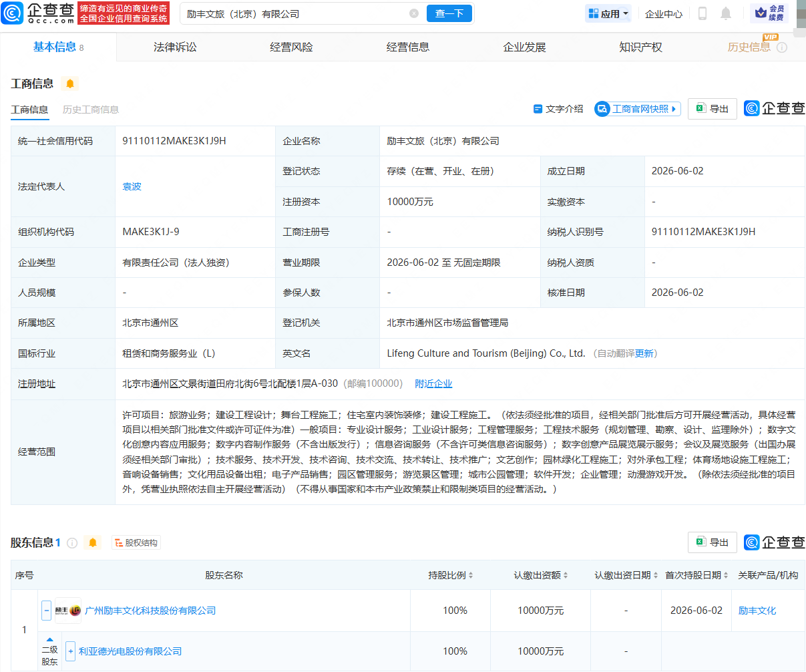Image resolution: width=806 pixels, height=672 pixels.
Task: Switch to 经营风险 tab
Action: tap(291, 47)
